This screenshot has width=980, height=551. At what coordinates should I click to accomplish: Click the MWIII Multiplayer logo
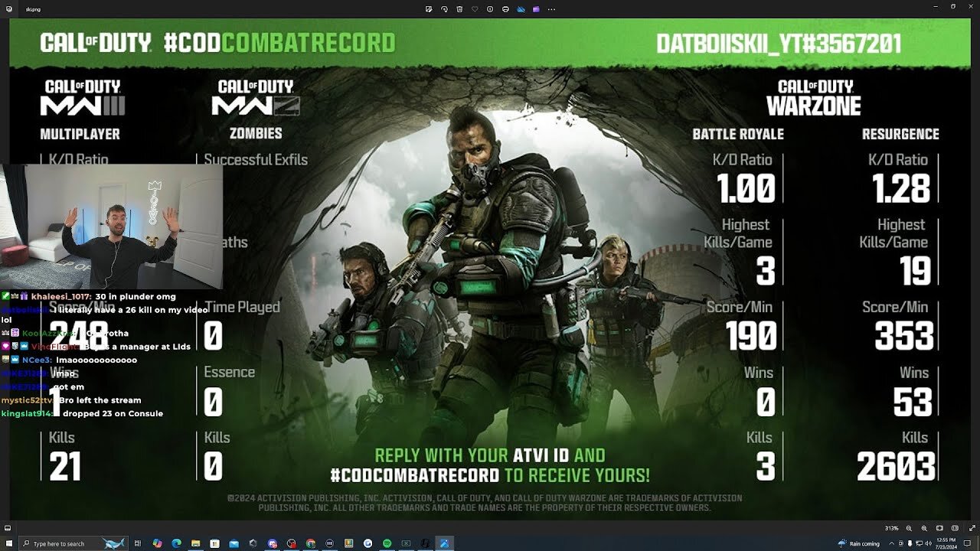point(82,97)
